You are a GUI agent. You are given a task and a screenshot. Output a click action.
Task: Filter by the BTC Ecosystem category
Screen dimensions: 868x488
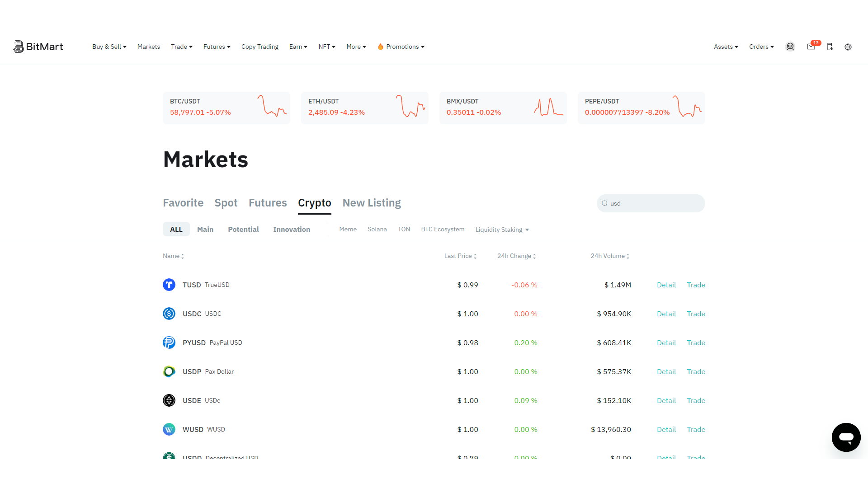pyautogui.click(x=443, y=230)
